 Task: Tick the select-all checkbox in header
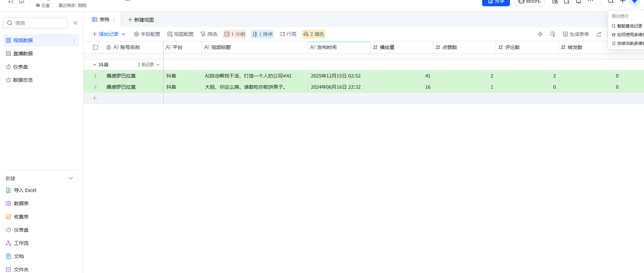pos(95,47)
